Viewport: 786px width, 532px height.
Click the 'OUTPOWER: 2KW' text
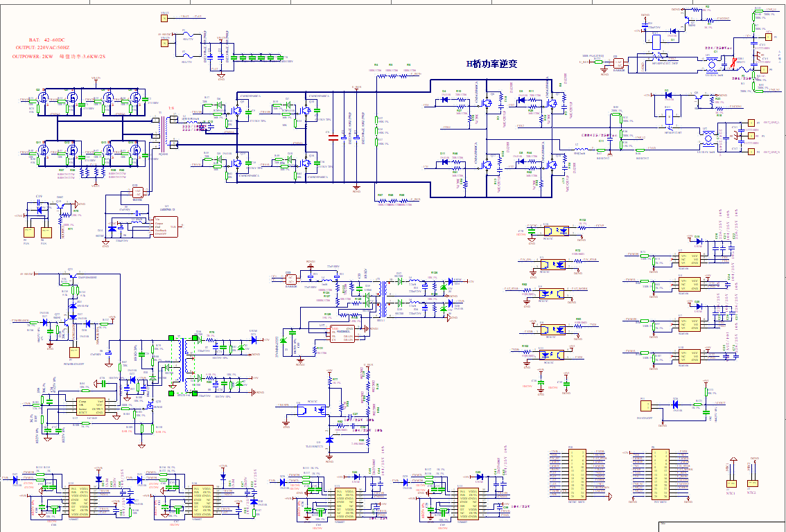33,57
